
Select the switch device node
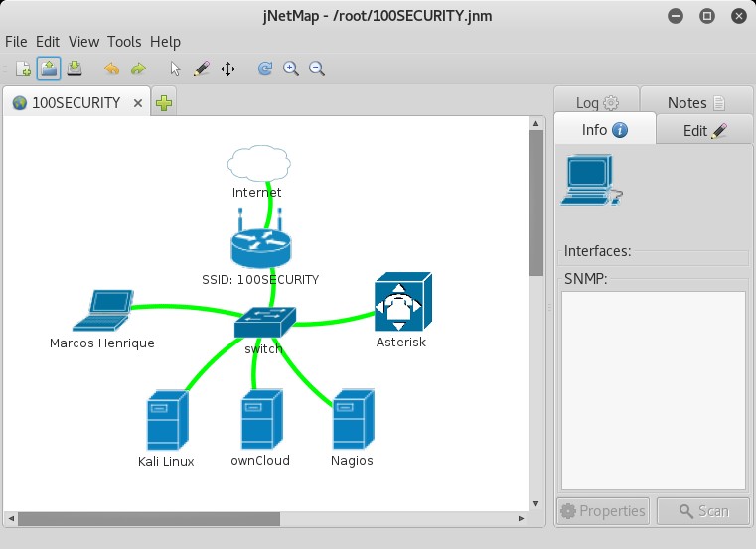264,322
